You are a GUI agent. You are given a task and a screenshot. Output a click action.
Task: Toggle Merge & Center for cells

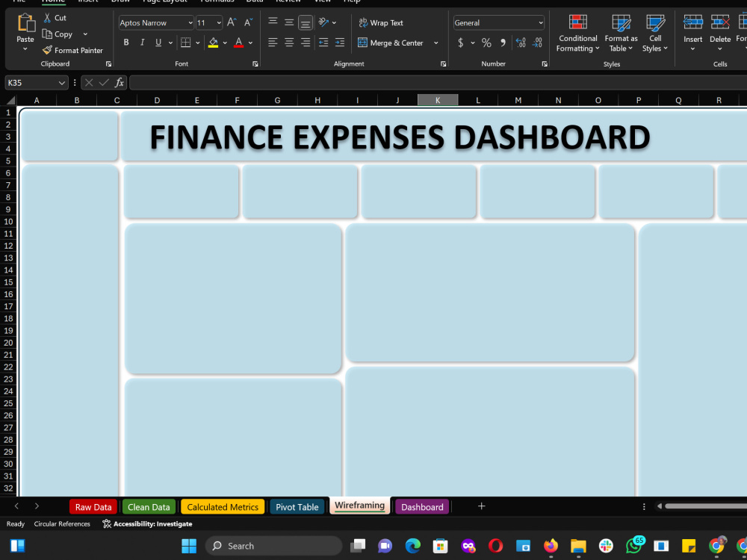click(x=391, y=43)
